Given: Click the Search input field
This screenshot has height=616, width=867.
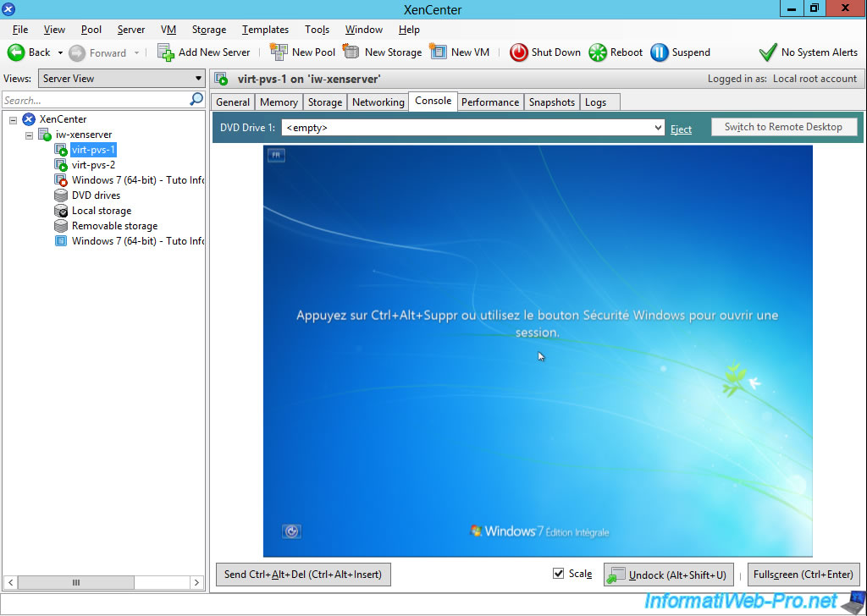Looking at the screenshot, I should point(95,100).
